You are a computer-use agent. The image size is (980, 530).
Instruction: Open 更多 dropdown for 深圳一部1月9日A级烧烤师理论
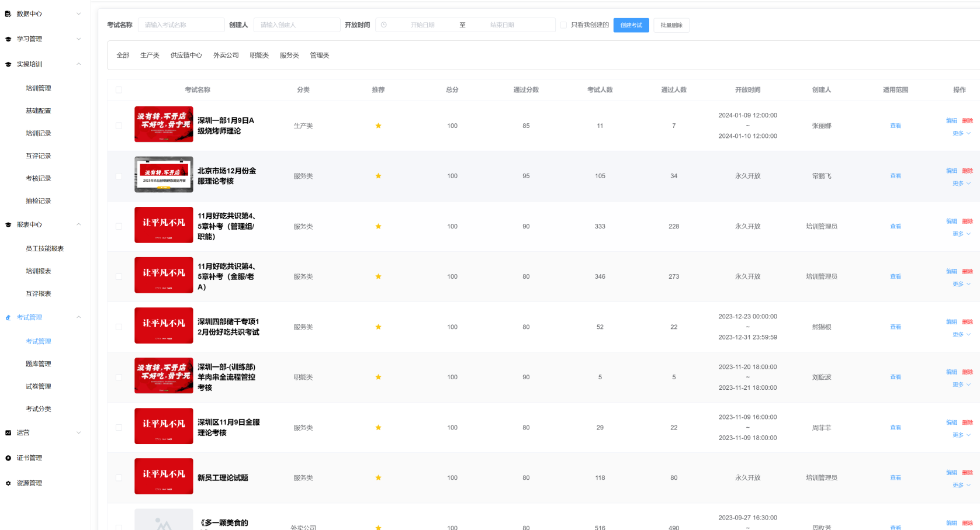tap(961, 133)
